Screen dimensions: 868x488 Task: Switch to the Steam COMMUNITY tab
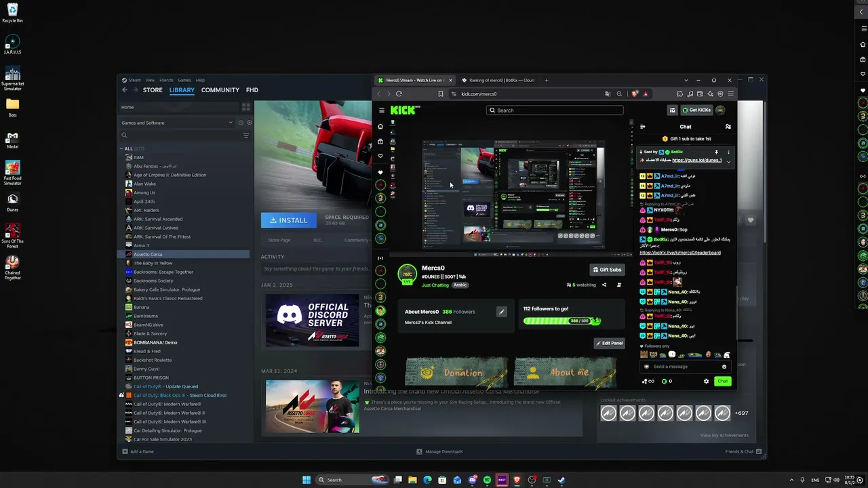pos(220,90)
